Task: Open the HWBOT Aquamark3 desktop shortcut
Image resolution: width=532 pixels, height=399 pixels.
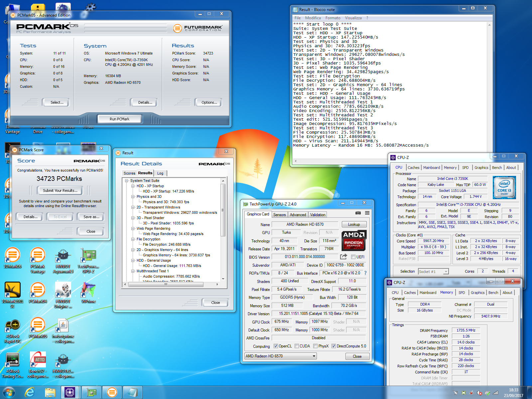Action: 63,260
